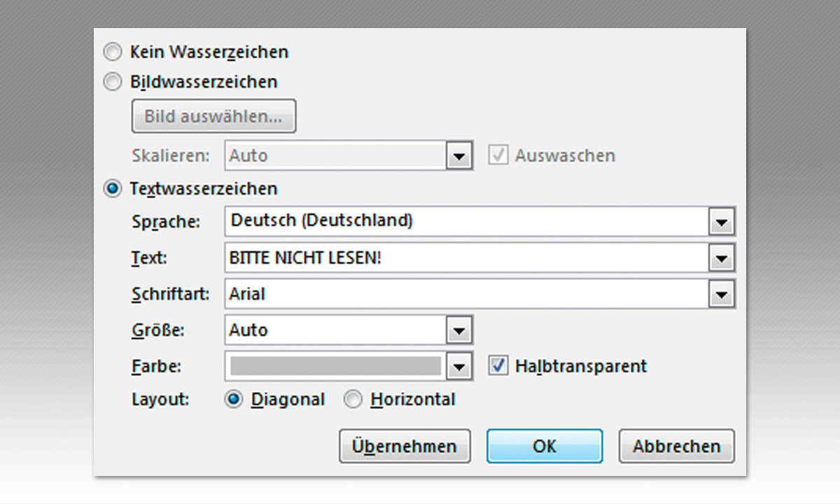The width and height of the screenshot is (840, 504).
Task: Click the Bild auswählen button
Action: coord(214,116)
